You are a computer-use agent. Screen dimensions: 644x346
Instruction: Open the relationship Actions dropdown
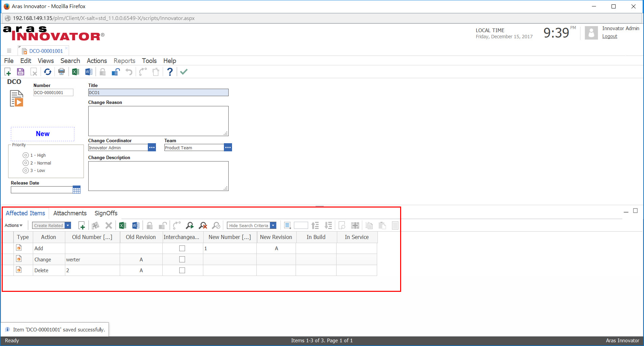14,225
